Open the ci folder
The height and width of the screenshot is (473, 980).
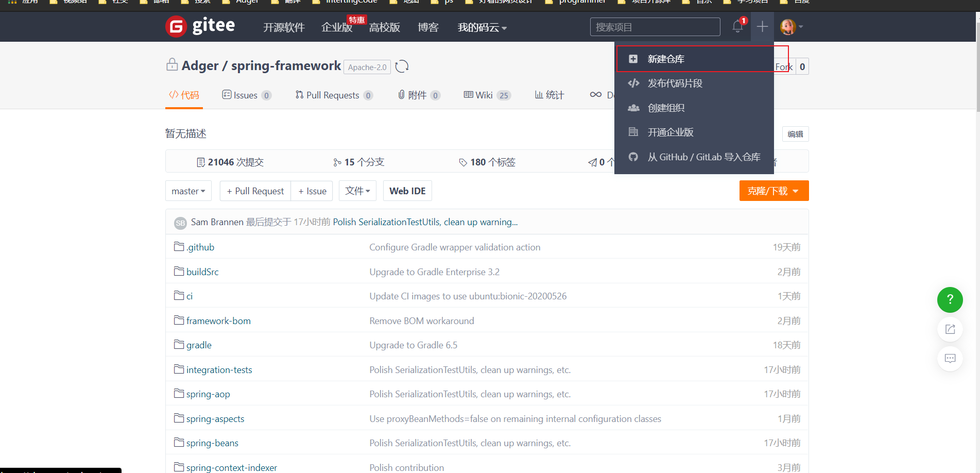[189, 296]
